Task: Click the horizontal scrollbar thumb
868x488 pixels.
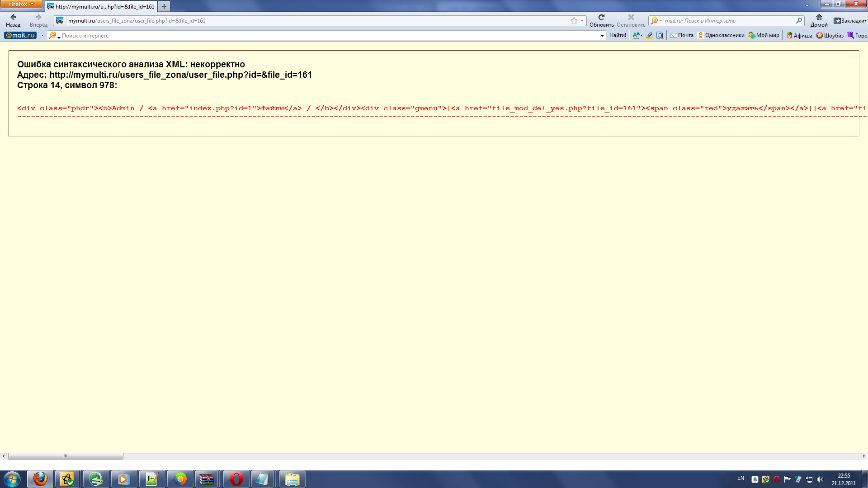Action: (66, 456)
